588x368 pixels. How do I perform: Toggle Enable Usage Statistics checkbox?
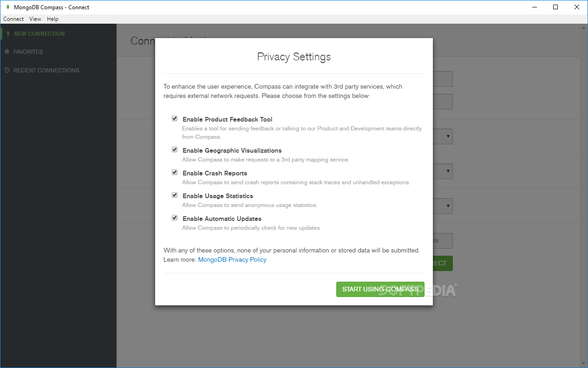coord(175,195)
